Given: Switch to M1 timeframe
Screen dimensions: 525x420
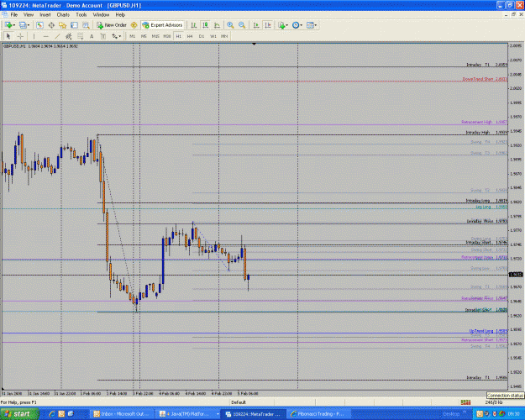Looking at the screenshot, I should pos(132,36).
